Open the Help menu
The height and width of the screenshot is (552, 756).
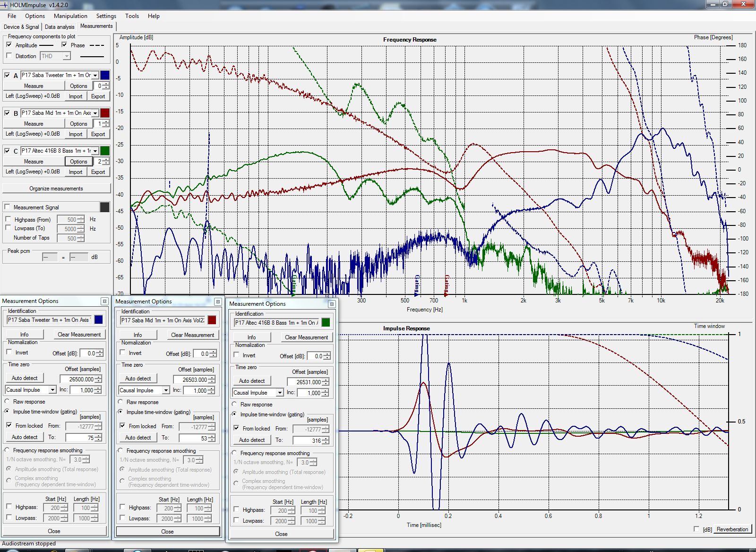tap(154, 16)
